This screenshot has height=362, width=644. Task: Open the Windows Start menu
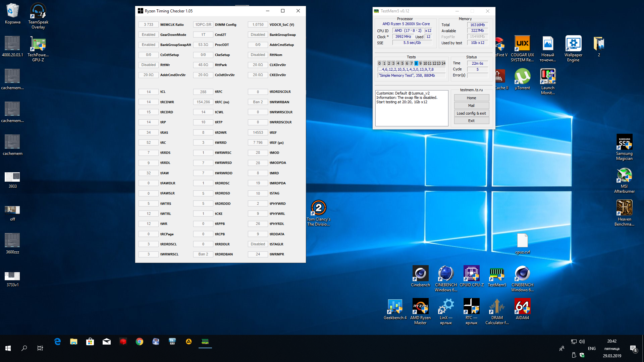point(8,348)
